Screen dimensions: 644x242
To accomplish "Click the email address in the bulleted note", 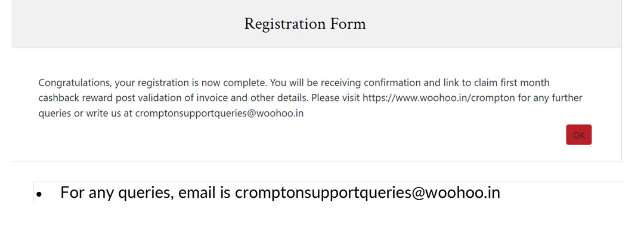I will [x=367, y=192].
